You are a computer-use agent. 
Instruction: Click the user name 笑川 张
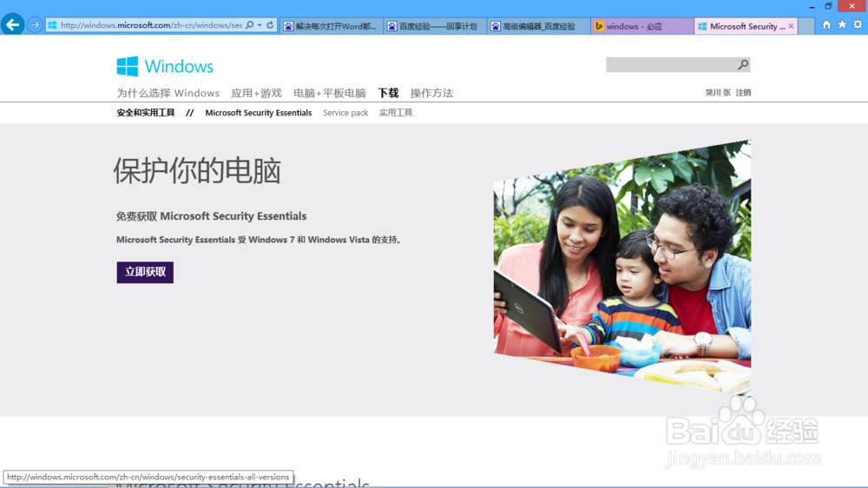tap(718, 93)
